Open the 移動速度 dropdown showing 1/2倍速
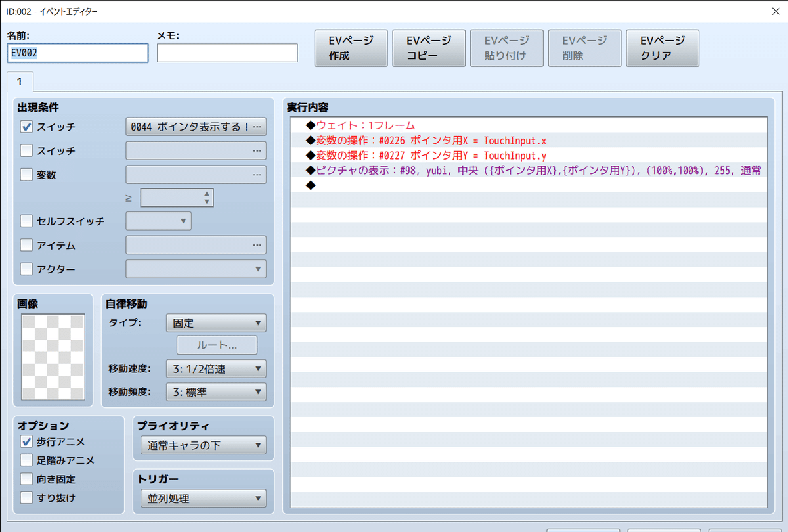The image size is (788, 532). [216, 368]
